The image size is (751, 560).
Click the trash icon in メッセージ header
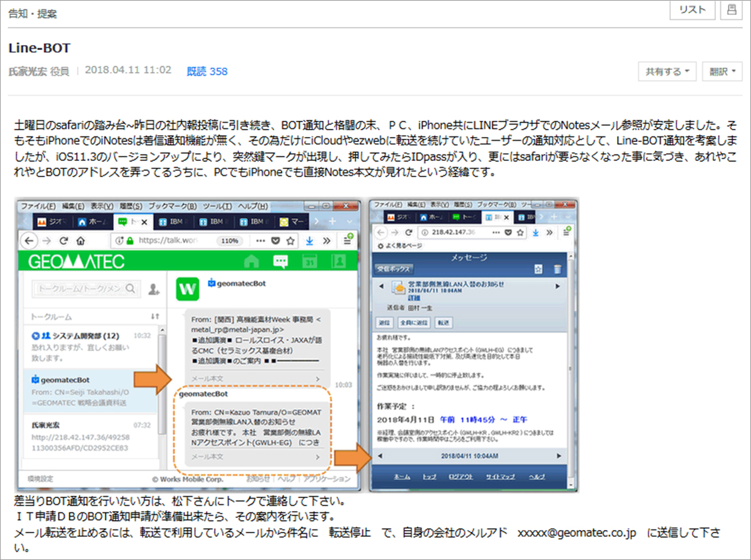[558, 269]
